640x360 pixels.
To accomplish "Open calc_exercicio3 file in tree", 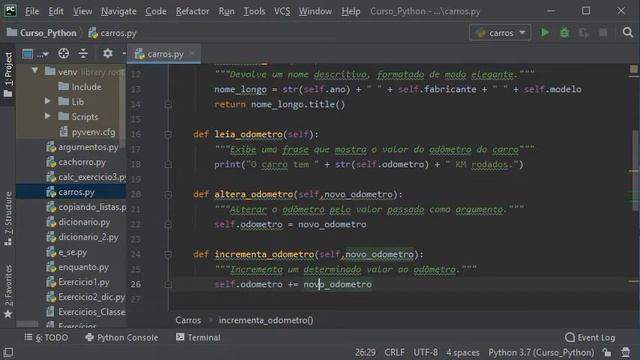I will (x=86, y=177).
